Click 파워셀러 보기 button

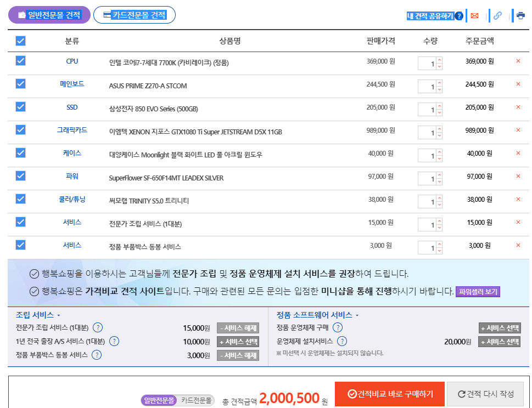tap(478, 292)
